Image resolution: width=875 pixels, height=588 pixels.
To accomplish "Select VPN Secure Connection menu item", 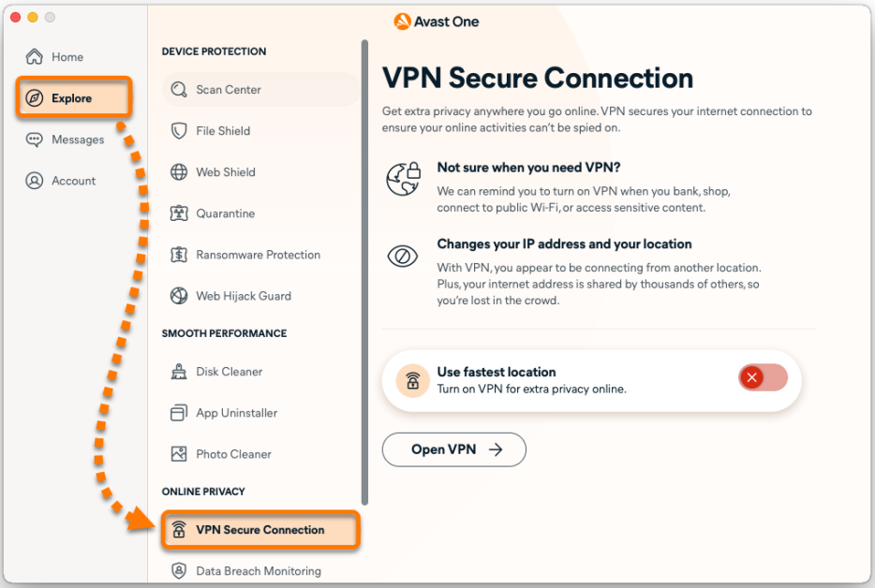I will pyautogui.click(x=260, y=530).
